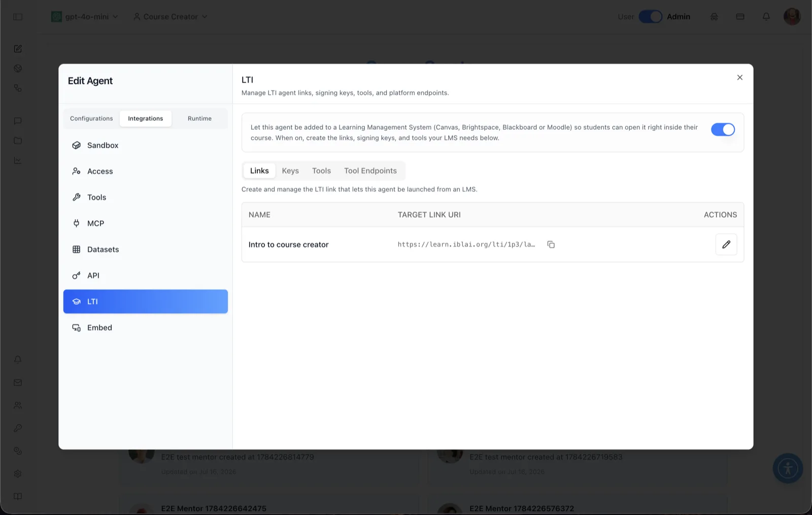
Task: Open the Tools sub-tab in LTI
Action: [321, 171]
